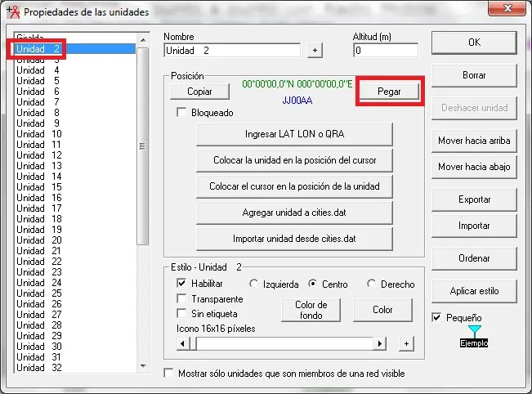Click the Nombre text field
Image resolution: width=532 pixels, height=394 pixels.
232,50
